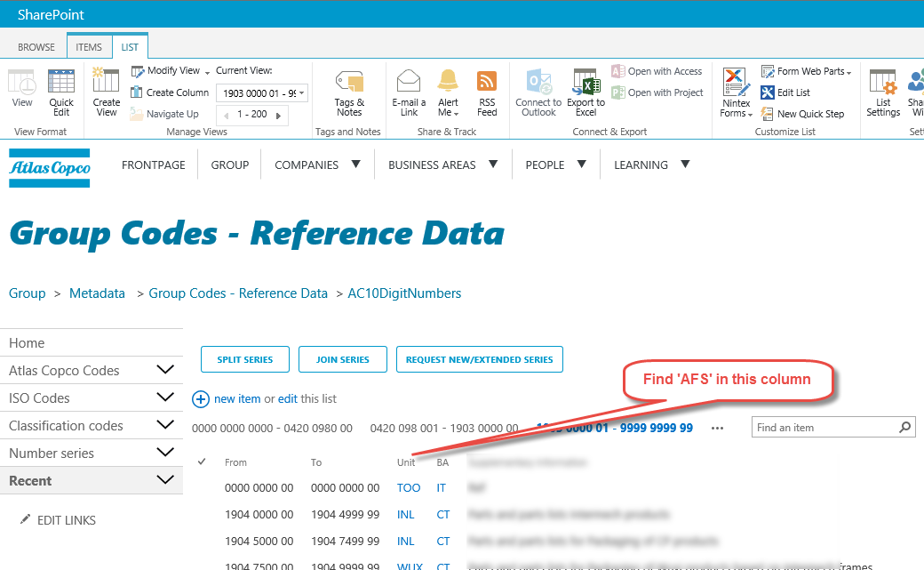Viewport: 924px width, 570px height.
Task: Open more views ellipsis menu
Action: tap(717, 429)
